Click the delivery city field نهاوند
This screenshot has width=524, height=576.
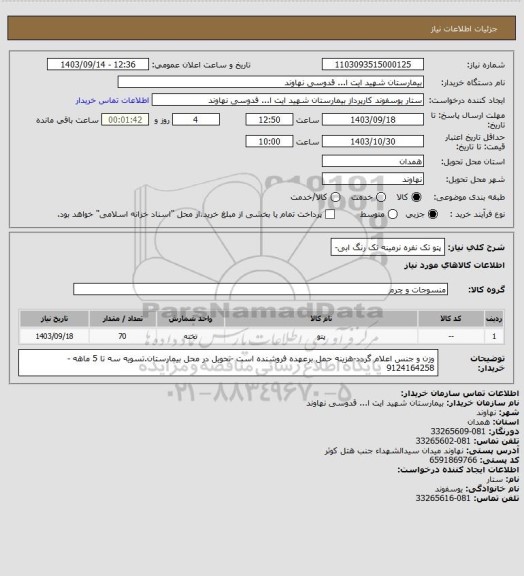373,179
